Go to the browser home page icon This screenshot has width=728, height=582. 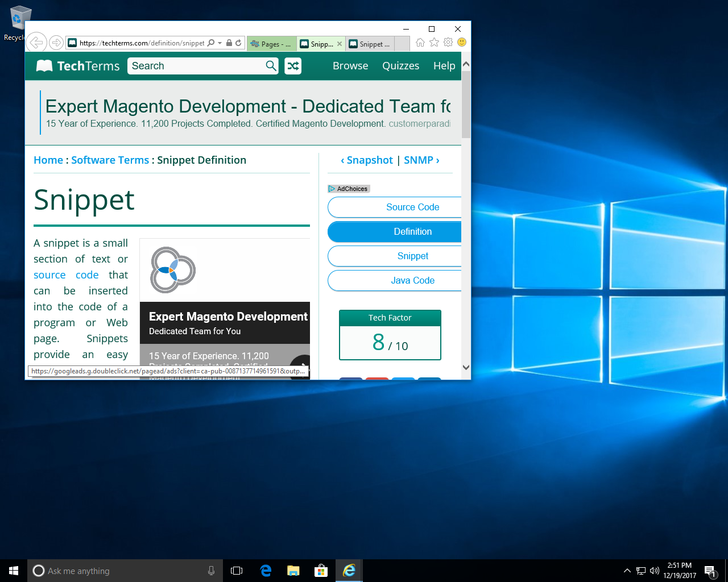pos(420,42)
